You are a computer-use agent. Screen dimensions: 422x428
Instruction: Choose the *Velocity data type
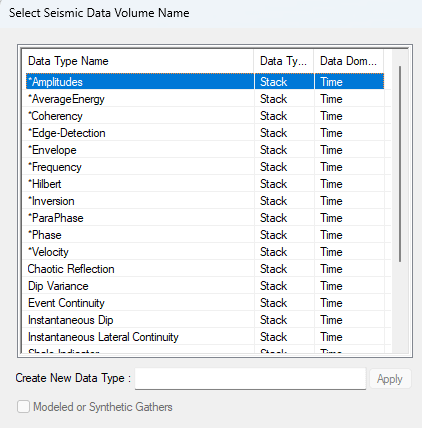pos(205,252)
